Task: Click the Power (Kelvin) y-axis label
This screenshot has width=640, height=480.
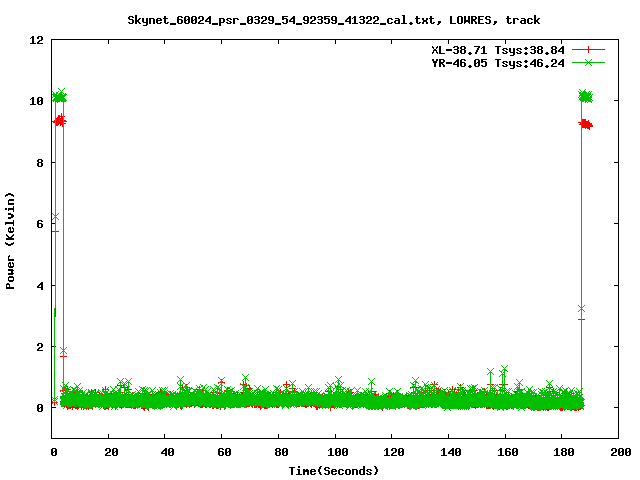Action: 10,241
